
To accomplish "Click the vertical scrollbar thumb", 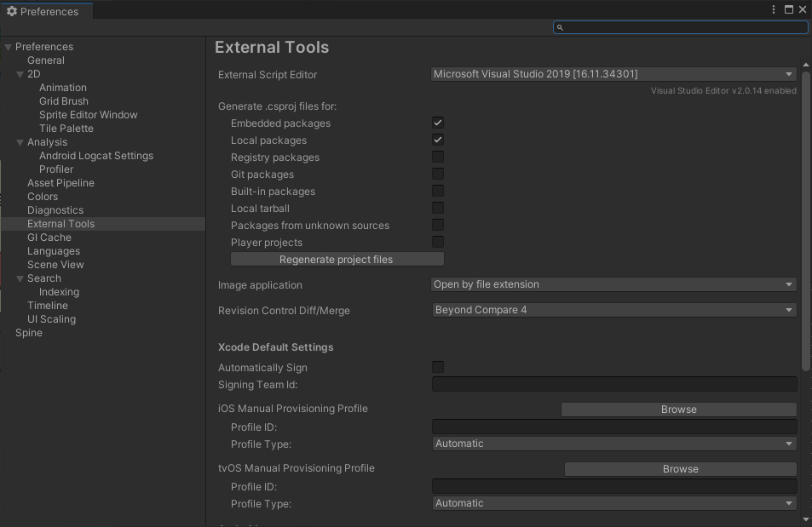I will 805,221.
